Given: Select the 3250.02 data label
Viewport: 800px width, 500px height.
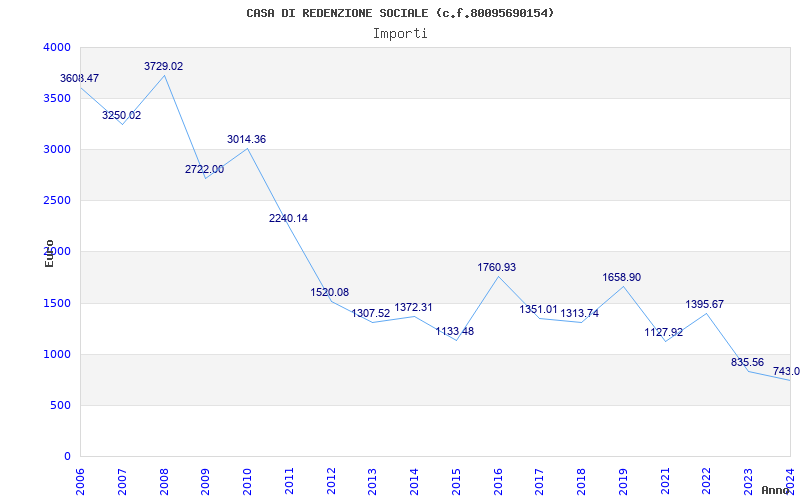Looking at the screenshot, I should coord(121,115).
